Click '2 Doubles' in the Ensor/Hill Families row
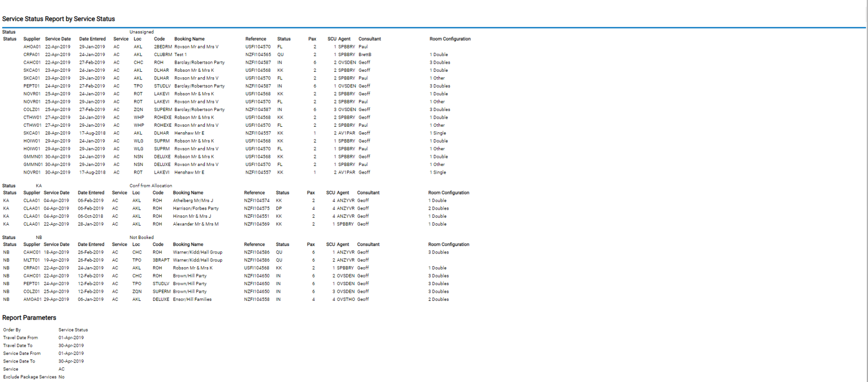 click(x=439, y=299)
